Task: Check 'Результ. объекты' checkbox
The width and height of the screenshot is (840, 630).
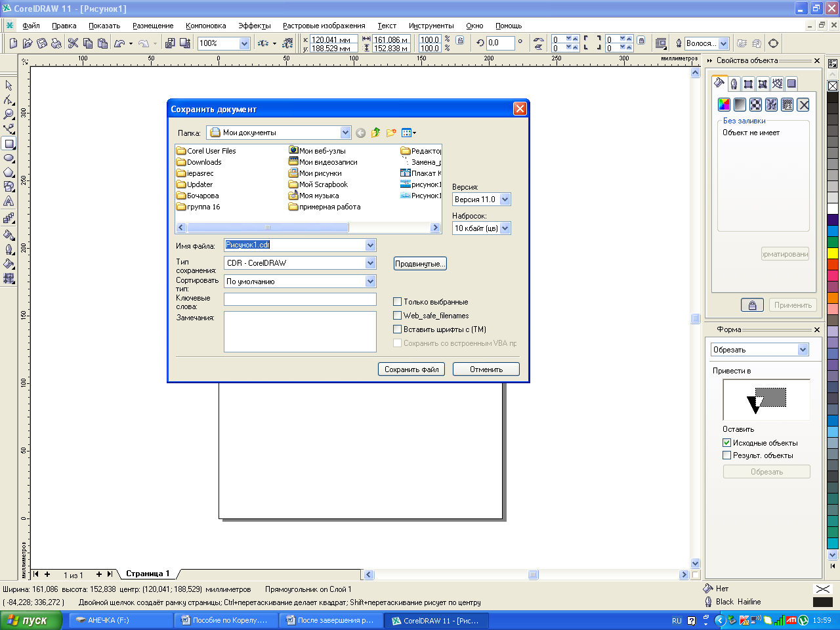Action: pos(726,455)
